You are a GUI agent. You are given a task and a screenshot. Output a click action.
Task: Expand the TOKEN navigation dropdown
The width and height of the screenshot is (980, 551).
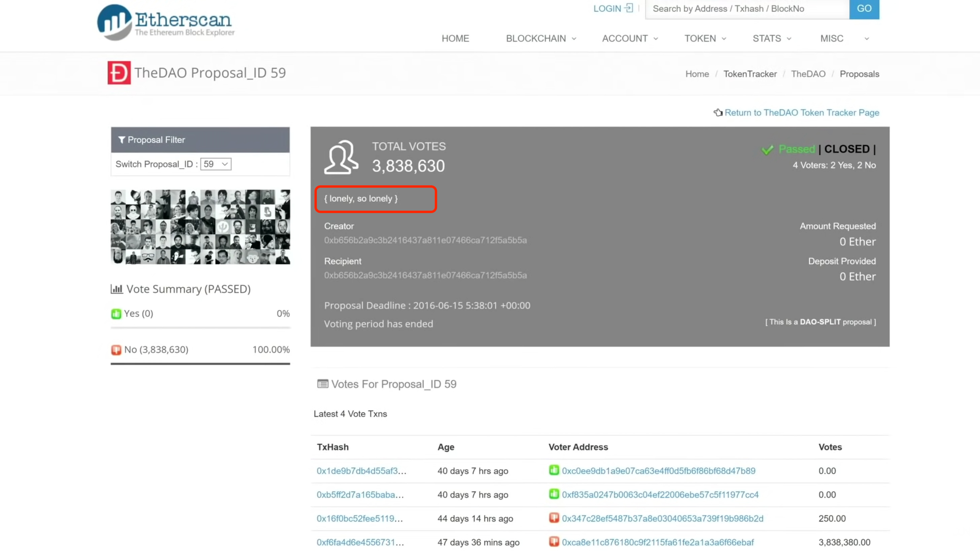[x=705, y=38]
